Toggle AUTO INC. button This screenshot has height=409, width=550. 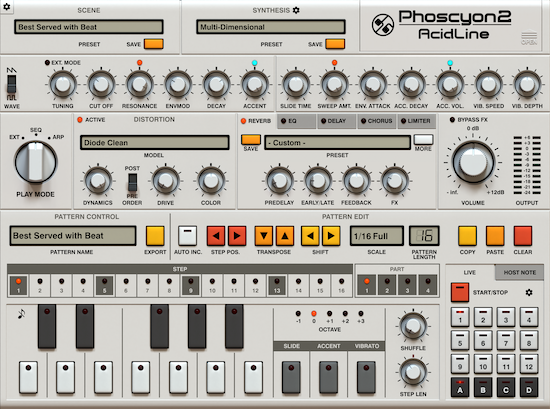(188, 236)
